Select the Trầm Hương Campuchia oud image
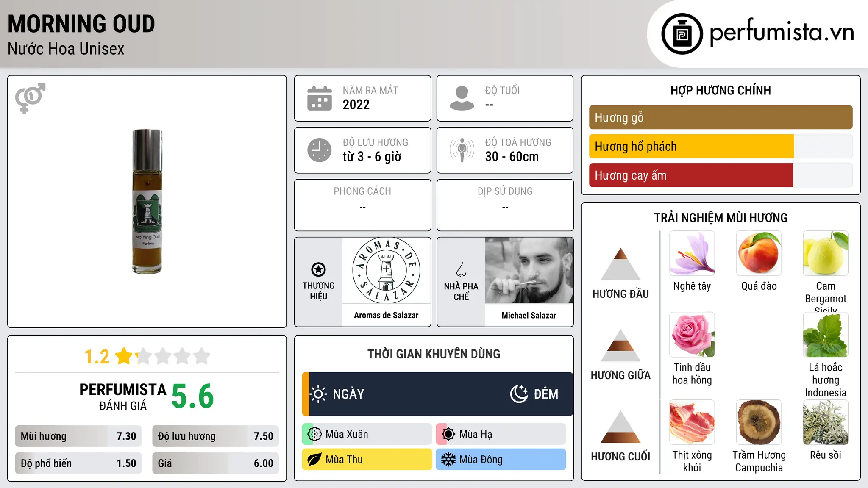 pos(759,422)
